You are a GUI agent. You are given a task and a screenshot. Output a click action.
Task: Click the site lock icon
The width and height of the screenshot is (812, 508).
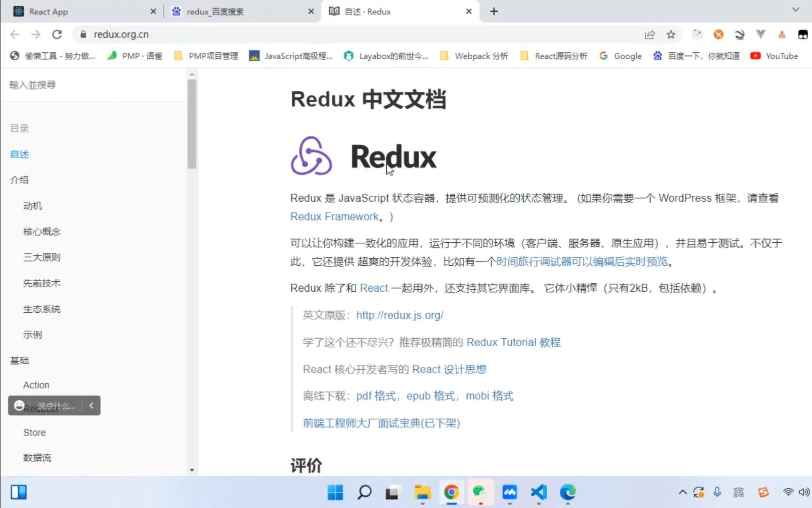click(83, 34)
